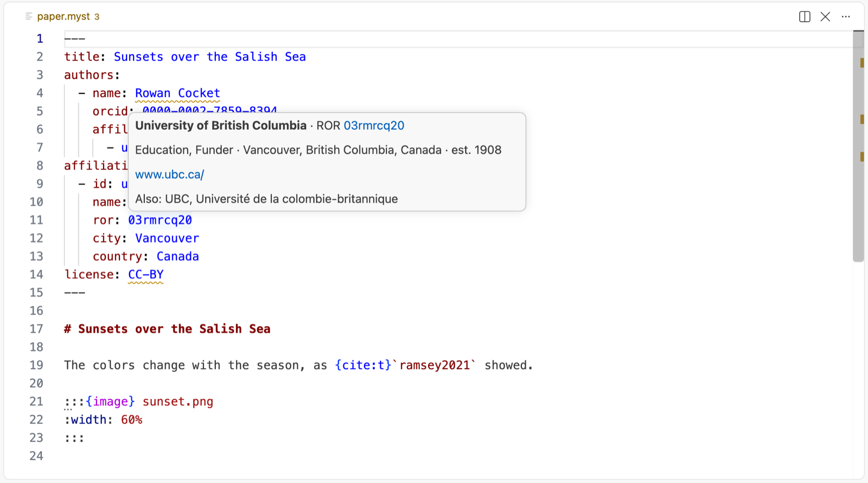
Task: Click the :width: option on line 22
Action: [x=88, y=420]
